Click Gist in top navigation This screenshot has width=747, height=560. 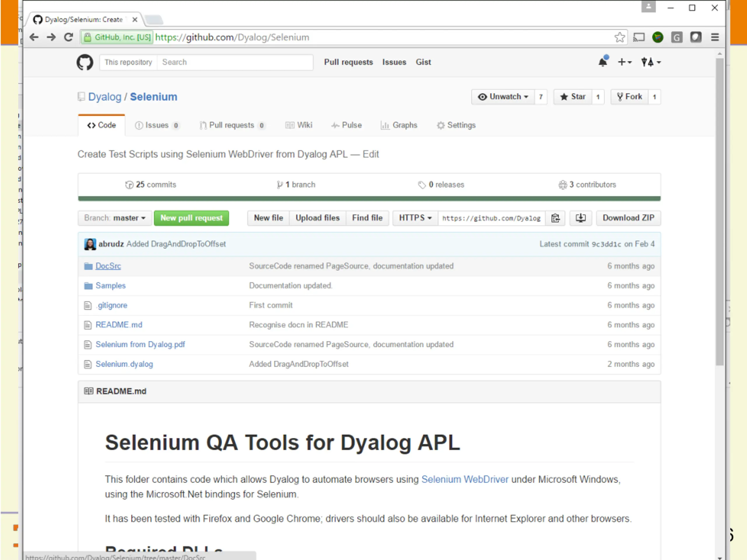pyautogui.click(x=423, y=62)
